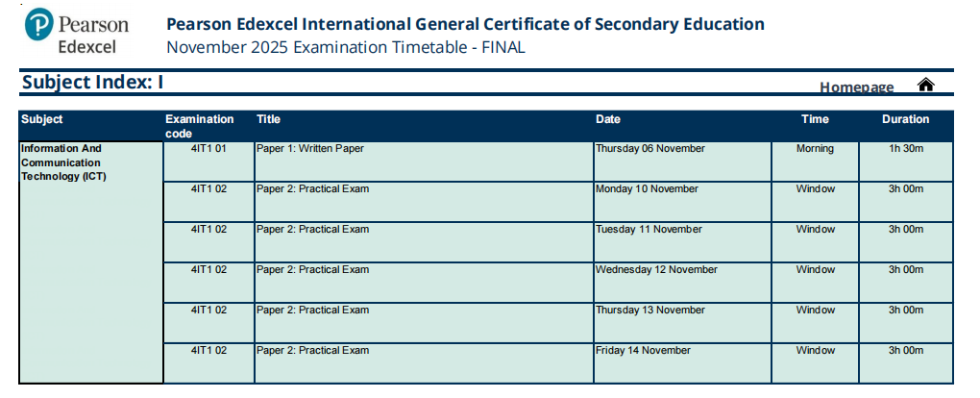The image size is (980, 398).
Task: Select the Tuesday 11 November date cell
Action: pyautogui.click(x=649, y=230)
